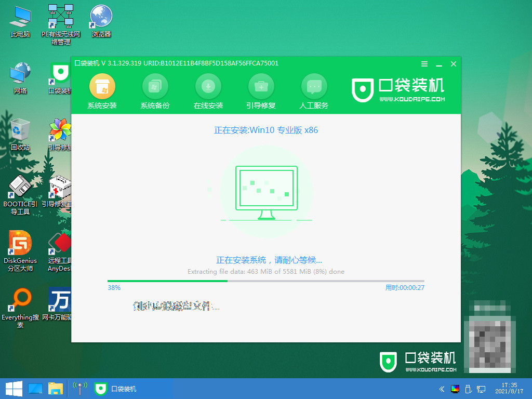Open the hamburger menu in title bar
Viewport: 532px width, 399px height.
coord(424,64)
